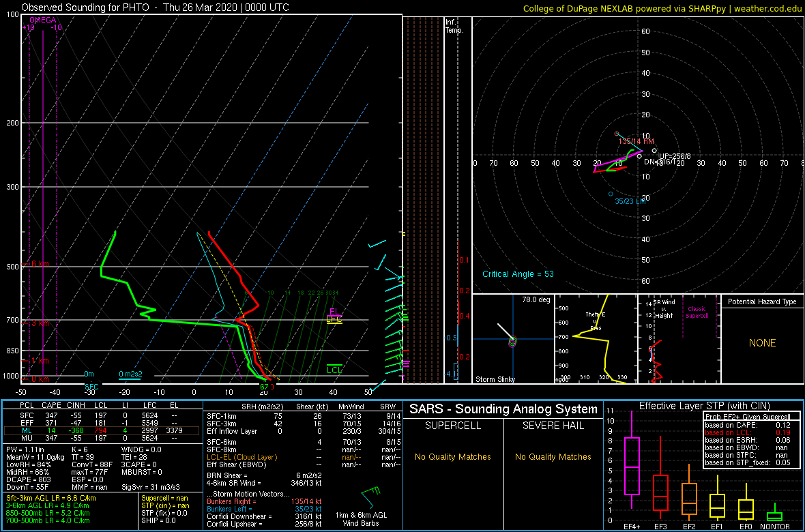Click the 'Sfc-3km AGL LR = 6.6 C/km' line
Screen dimensions: 805x532
point(51,499)
